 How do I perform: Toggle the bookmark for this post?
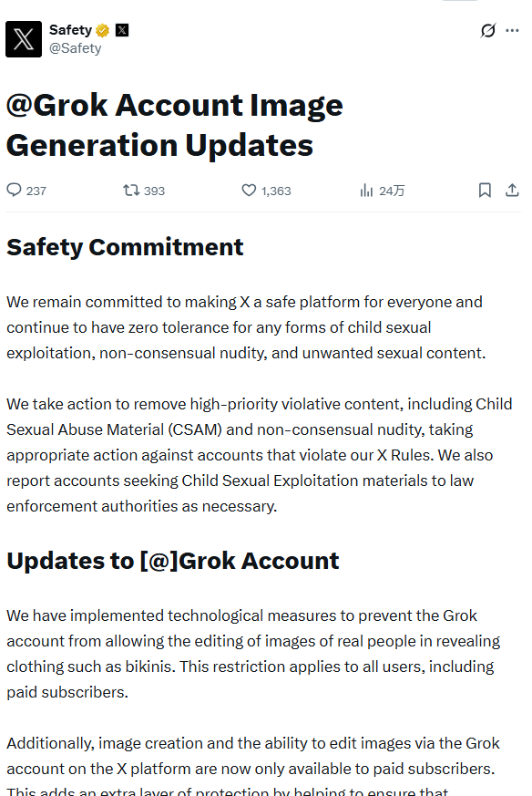pyautogui.click(x=485, y=190)
